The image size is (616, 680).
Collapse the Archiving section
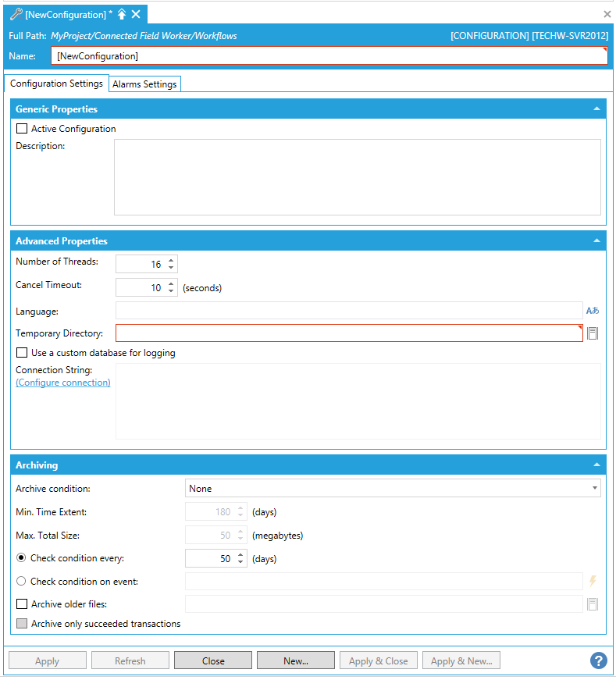coord(596,465)
